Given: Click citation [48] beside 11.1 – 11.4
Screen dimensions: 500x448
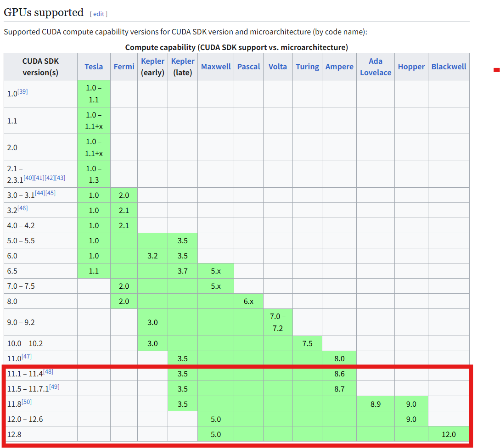Looking at the screenshot, I should 48,371.
